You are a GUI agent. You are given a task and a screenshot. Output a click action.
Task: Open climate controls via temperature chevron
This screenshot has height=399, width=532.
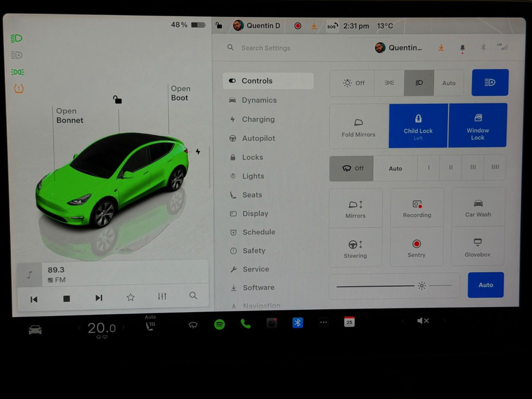click(x=124, y=328)
